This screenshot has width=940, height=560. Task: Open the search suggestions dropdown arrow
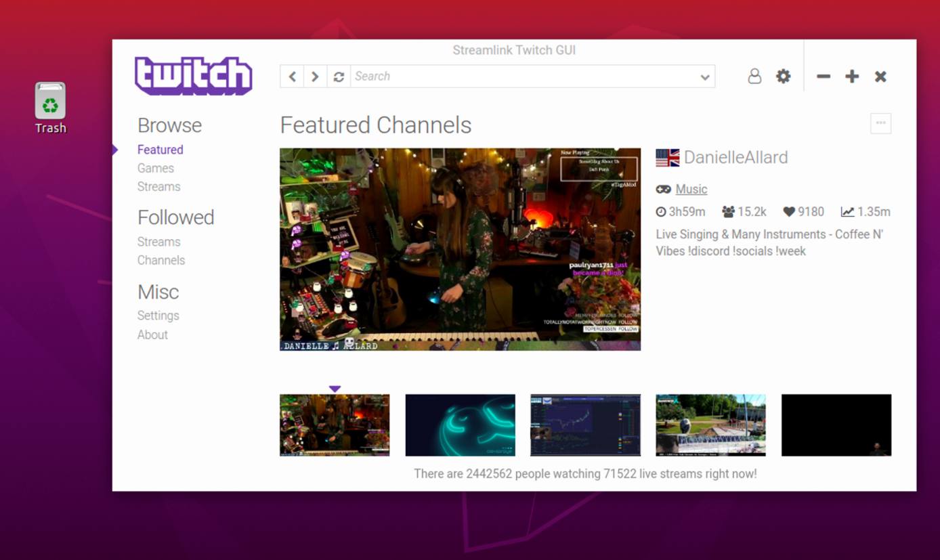[705, 76]
